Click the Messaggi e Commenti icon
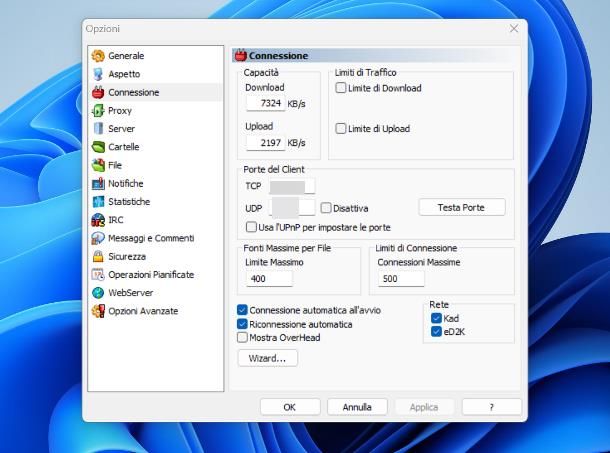This screenshot has width=610, height=453. coord(98,238)
